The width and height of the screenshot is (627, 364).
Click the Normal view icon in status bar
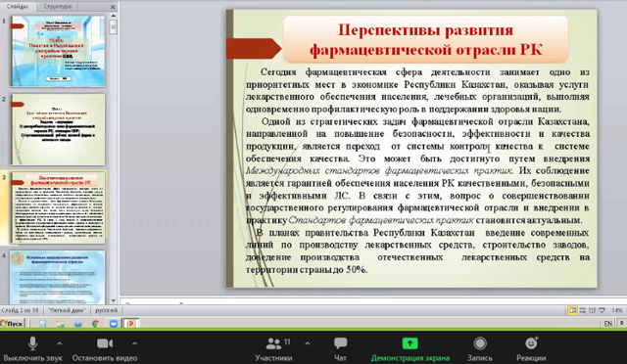[572, 310]
